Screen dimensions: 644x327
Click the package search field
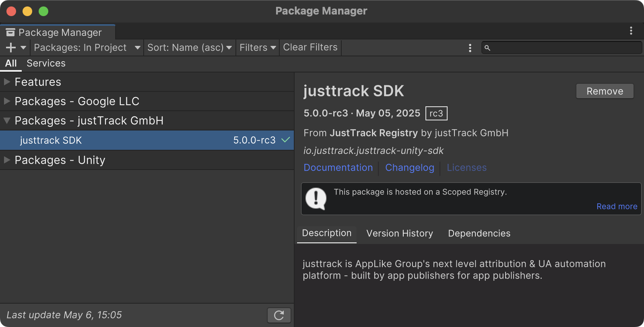(561, 48)
